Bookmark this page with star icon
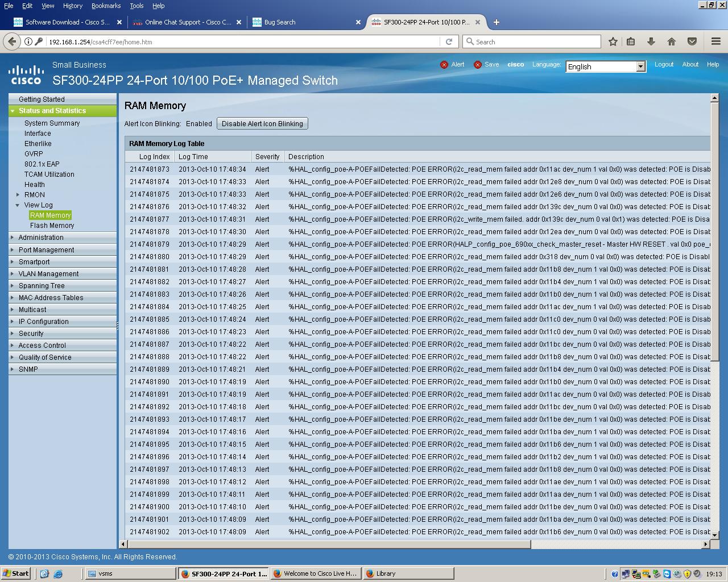Image resolution: width=728 pixels, height=582 pixels. click(613, 41)
